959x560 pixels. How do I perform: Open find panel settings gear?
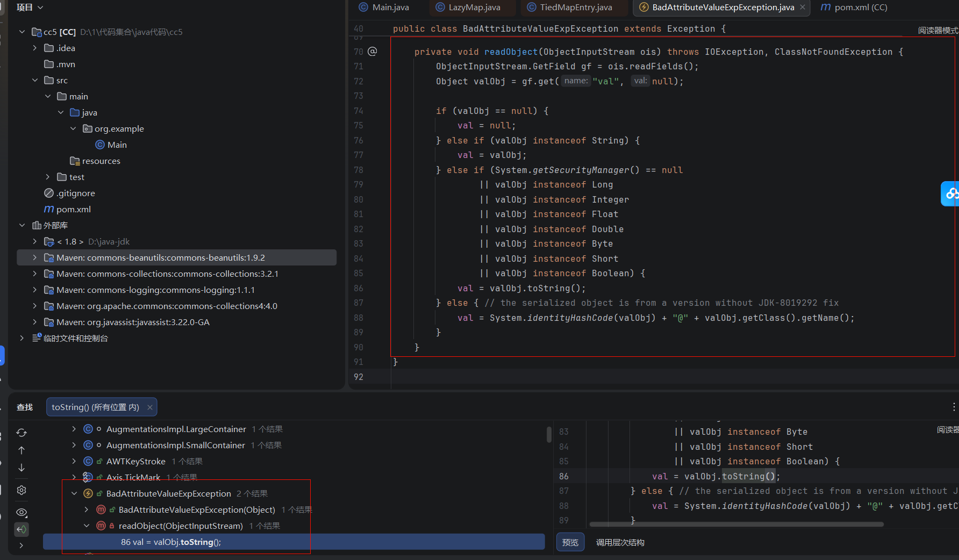(x=22, y=490)
